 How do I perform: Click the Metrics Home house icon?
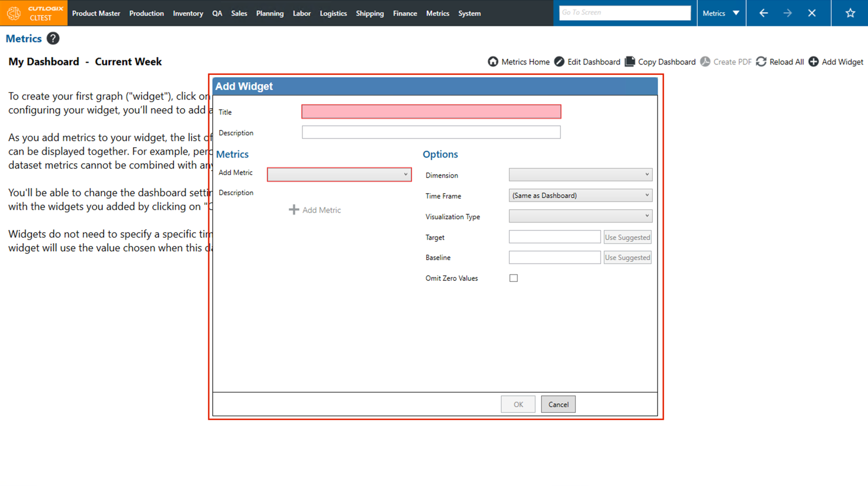493,62
